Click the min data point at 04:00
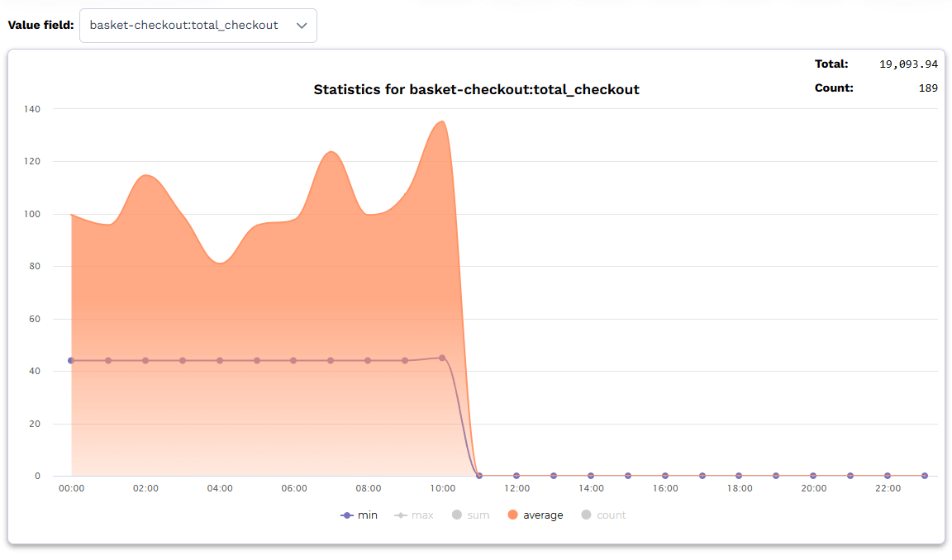This screenshot has height=560, width=952. pyautogui.click(x=220, y=360)
